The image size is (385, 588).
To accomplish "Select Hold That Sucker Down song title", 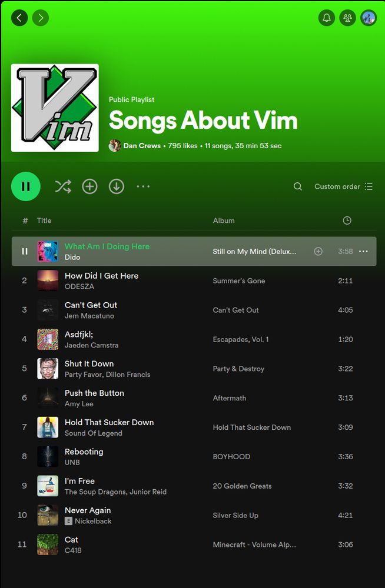I will pos(109,422).
